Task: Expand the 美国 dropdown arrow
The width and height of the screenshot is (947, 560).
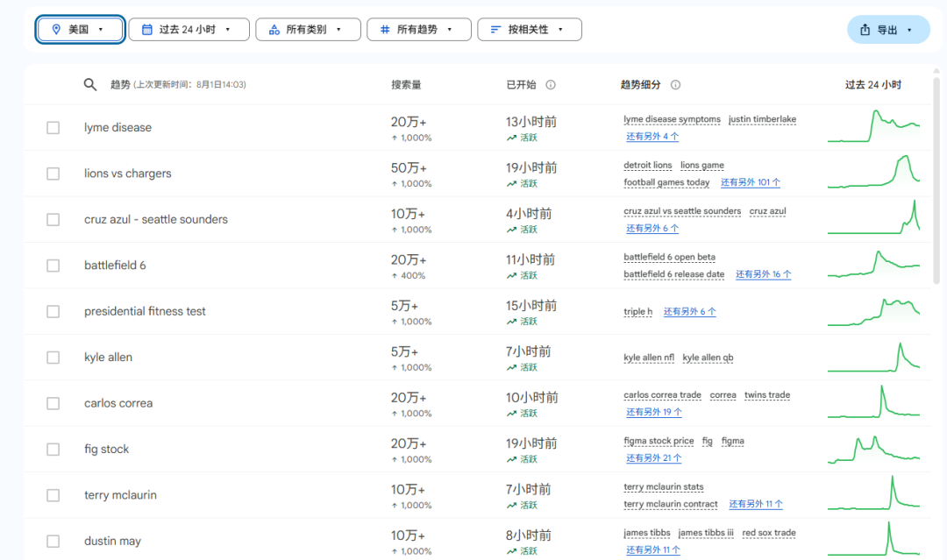Action: (x=101, y=29)
